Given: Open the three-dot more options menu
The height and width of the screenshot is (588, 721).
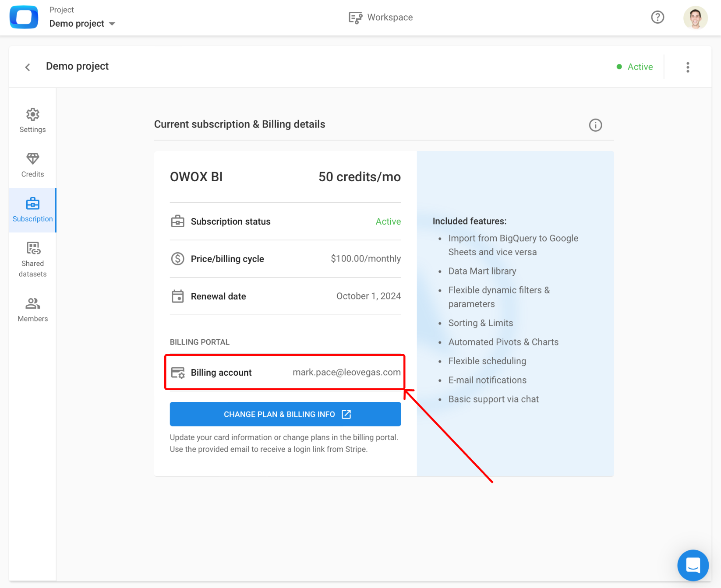Looking at the screenshot, I should pyautogui.click(x=688, y=67).
